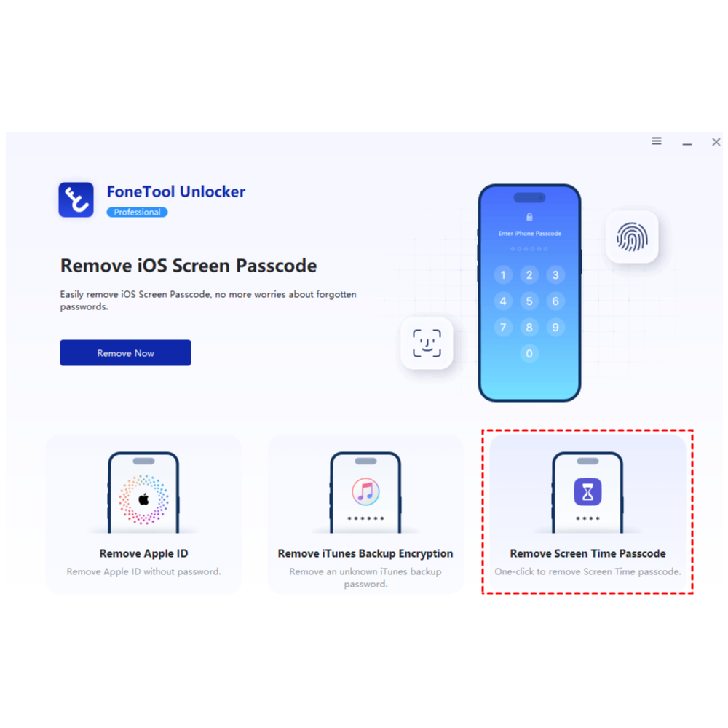Click the Remove iOS Screen Passcode heading
Viewport: 728px width, 728px height.
point(189,266)
